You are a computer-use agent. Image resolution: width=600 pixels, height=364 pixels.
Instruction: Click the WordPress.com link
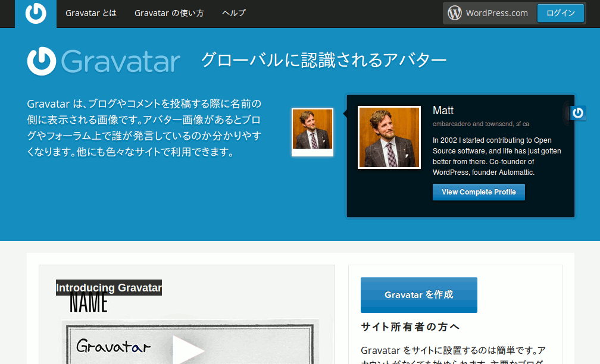pyautogui.click(x=496, y=13)
